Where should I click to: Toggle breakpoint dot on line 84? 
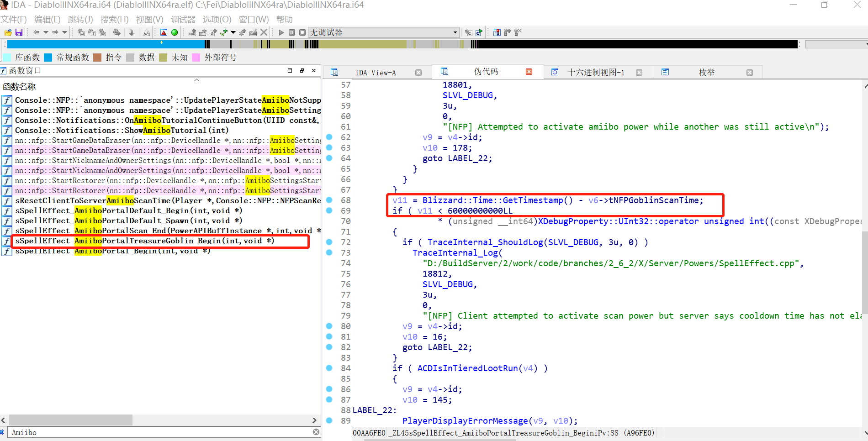pyautogui.click(x=329, y=368)
